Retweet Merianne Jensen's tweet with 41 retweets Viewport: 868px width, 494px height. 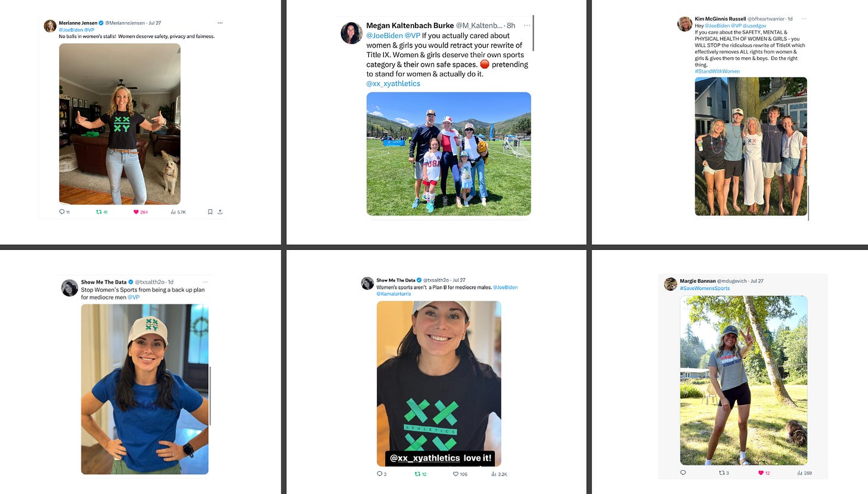pos(99,212)
